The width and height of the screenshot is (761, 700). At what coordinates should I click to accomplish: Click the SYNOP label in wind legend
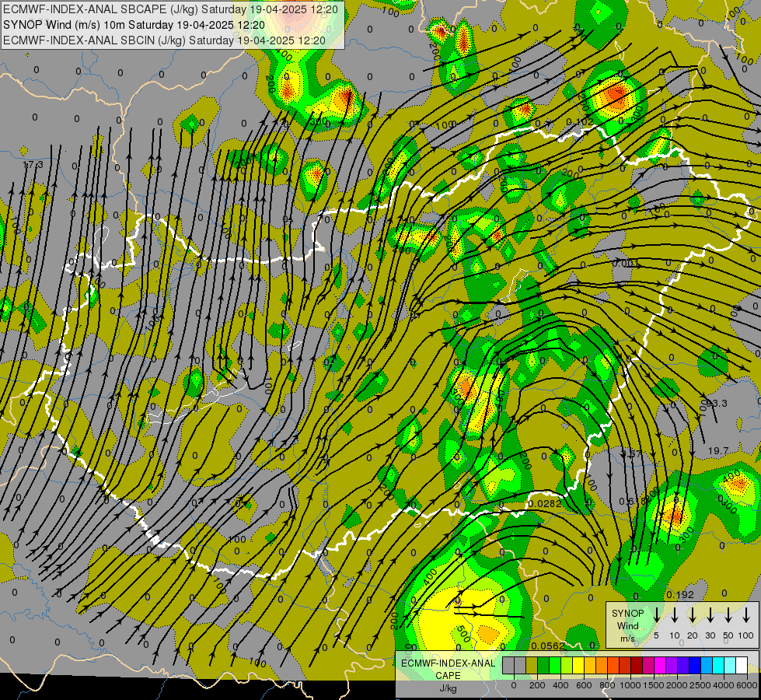[627, 613]
